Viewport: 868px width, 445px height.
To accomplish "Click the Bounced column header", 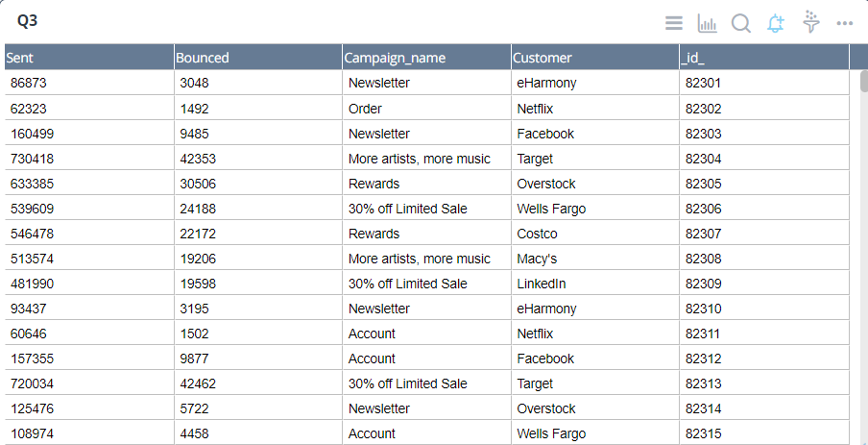I will tap(257, 58).
